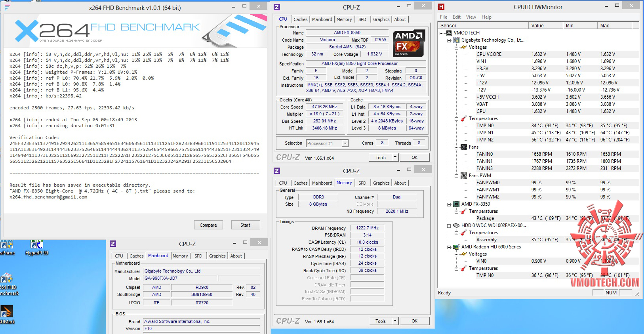
Task: Click OK in the CPU-Z Memory window
Action: pos(414,321)
